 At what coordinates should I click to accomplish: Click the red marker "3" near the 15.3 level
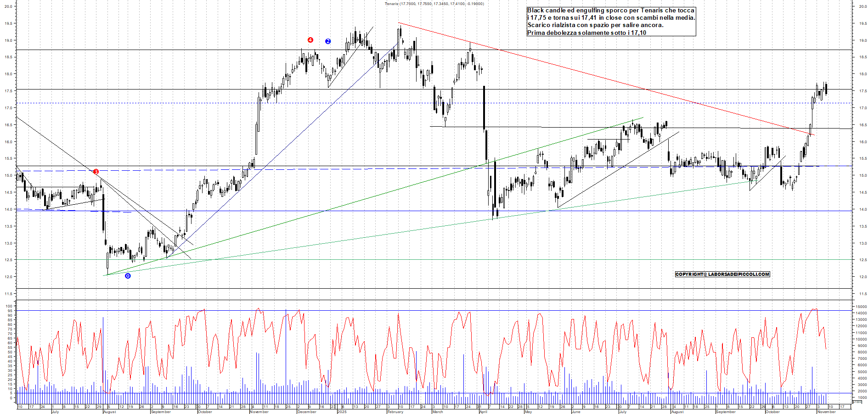coord(96,171)
